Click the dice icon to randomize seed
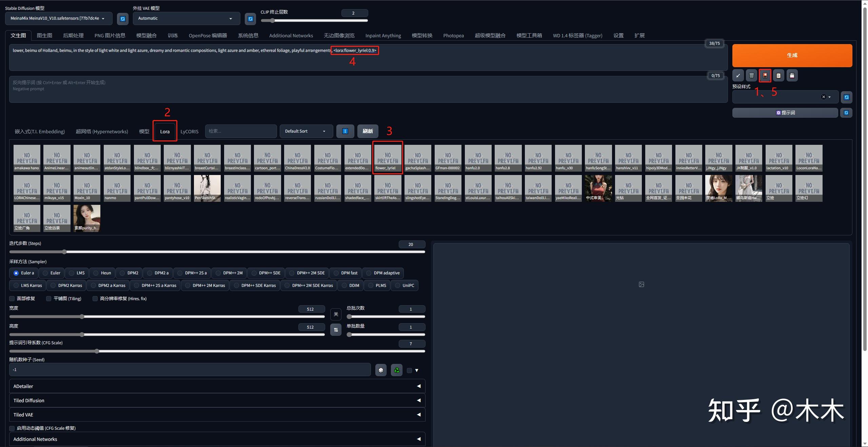 tap(381, 370)
